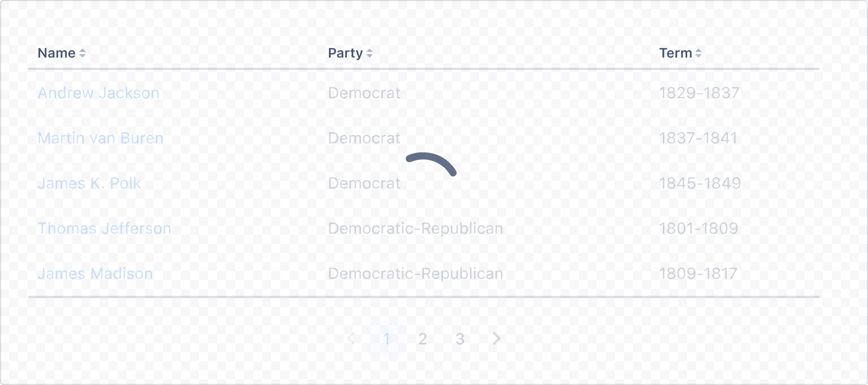Click the descending sort arrow beside Term
The height and width of the screenshot is (385, 868).
(699, 55)
